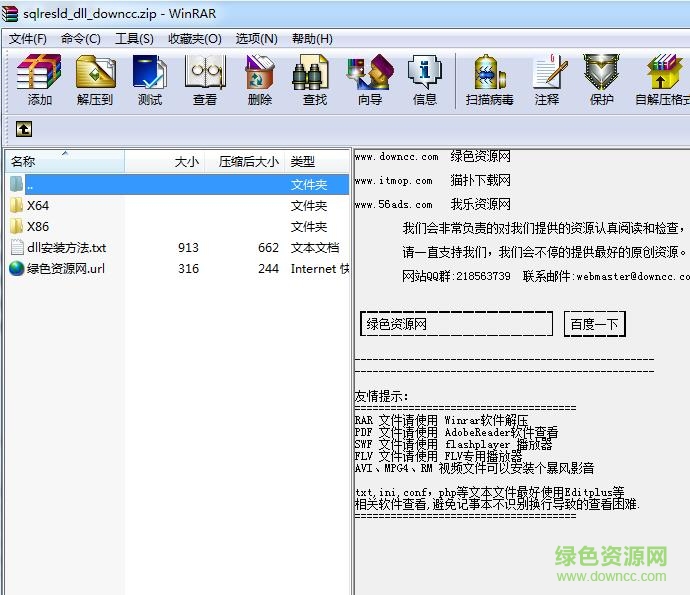
Task: Click the packed size value 244
Action: (x=268, y=269)
